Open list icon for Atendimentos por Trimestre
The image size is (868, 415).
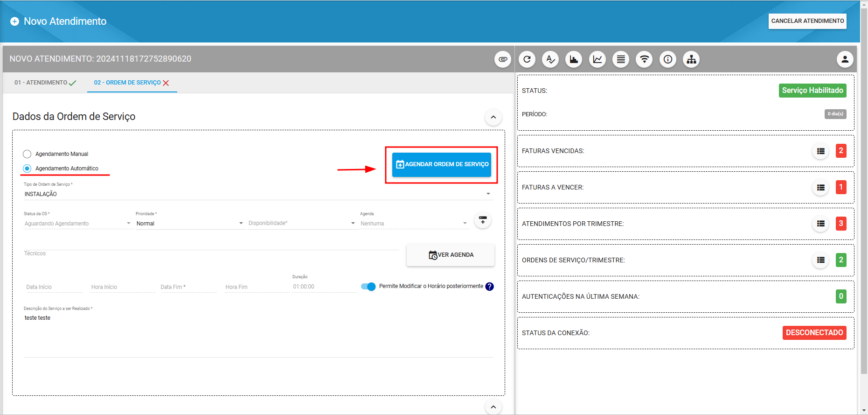pyautogui.click(x=821, y=224)
